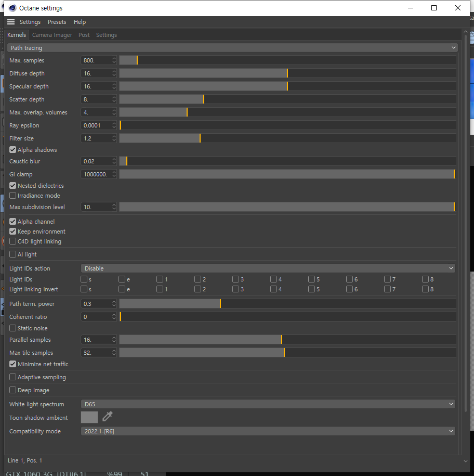Minimize the Octane settings window

[x=411, y=8]
